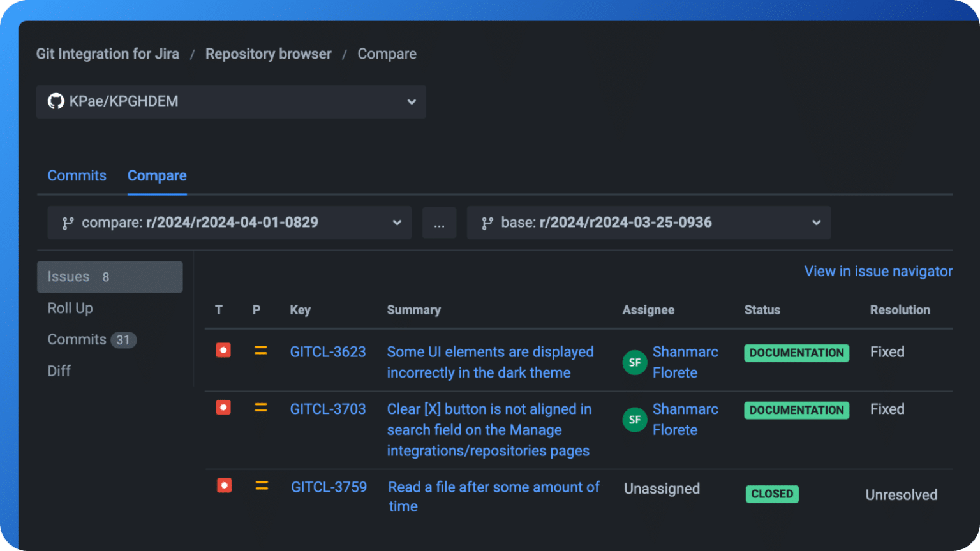Click the ellipsis button between branch selectors
This screenshot has width=980, height=551.
point(439,223)
